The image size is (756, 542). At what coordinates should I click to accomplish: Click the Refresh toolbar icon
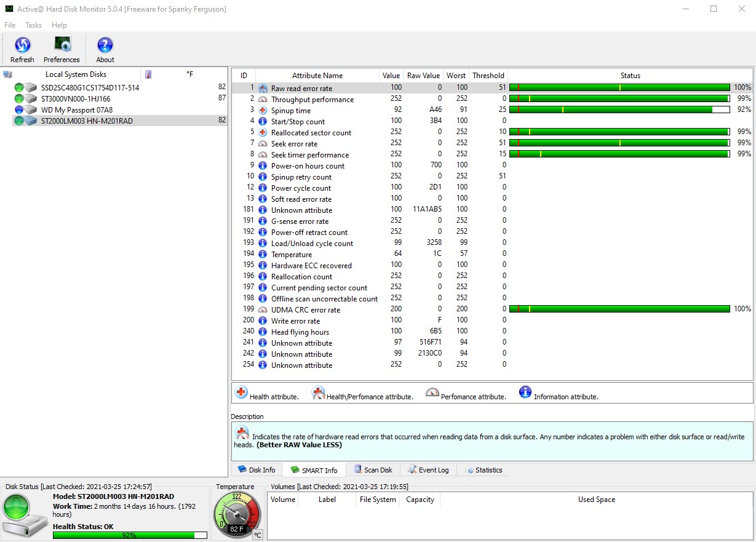[22, 46]
